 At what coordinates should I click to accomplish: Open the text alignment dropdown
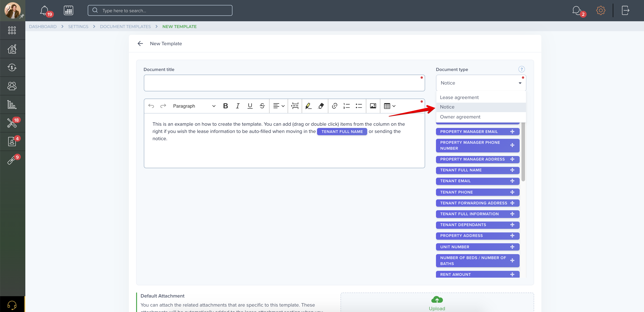(279, 106)
